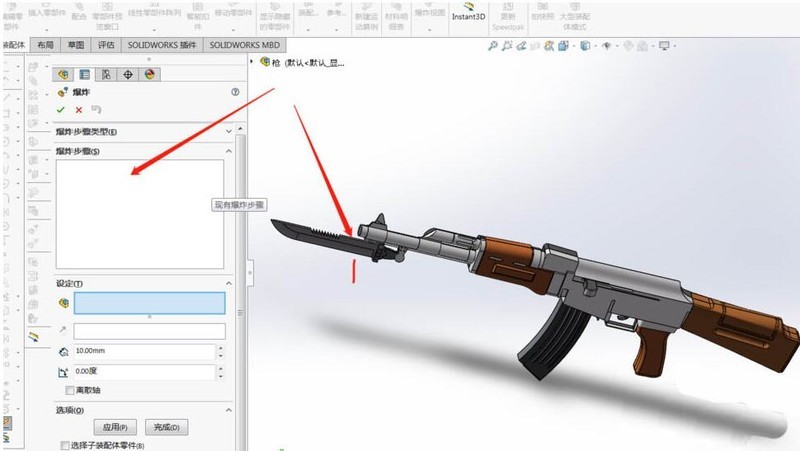
Task: Collapse the 设定 section chevron
Action: pos(229,284)
